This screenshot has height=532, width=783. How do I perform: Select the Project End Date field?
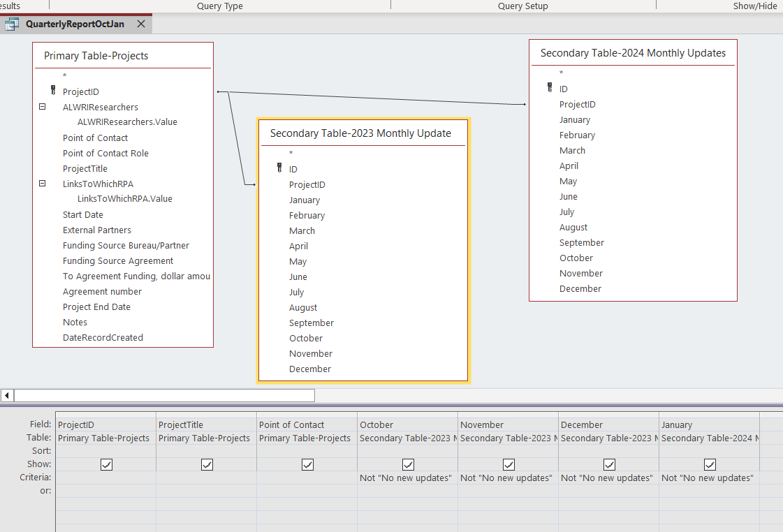click(x=96, y=307)
